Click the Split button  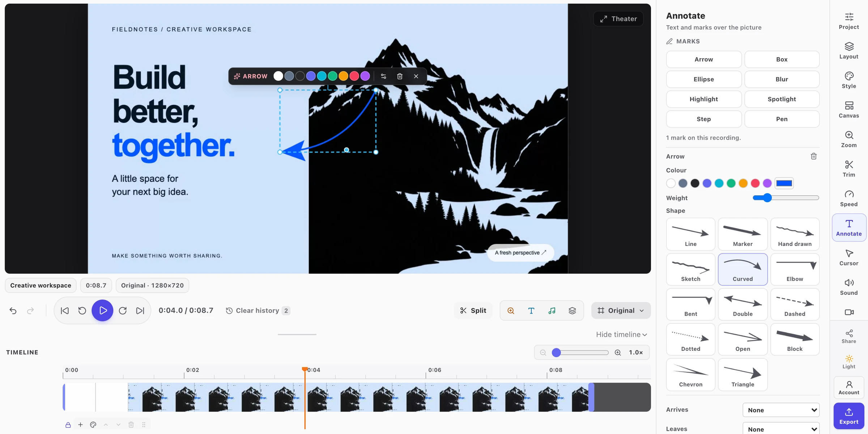point(473,311)
